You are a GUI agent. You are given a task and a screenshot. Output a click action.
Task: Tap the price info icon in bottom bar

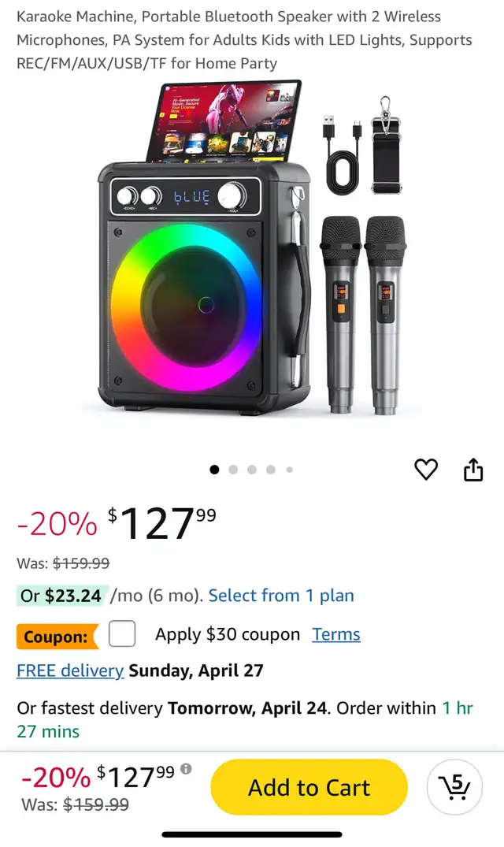click(x=186, y=769)
